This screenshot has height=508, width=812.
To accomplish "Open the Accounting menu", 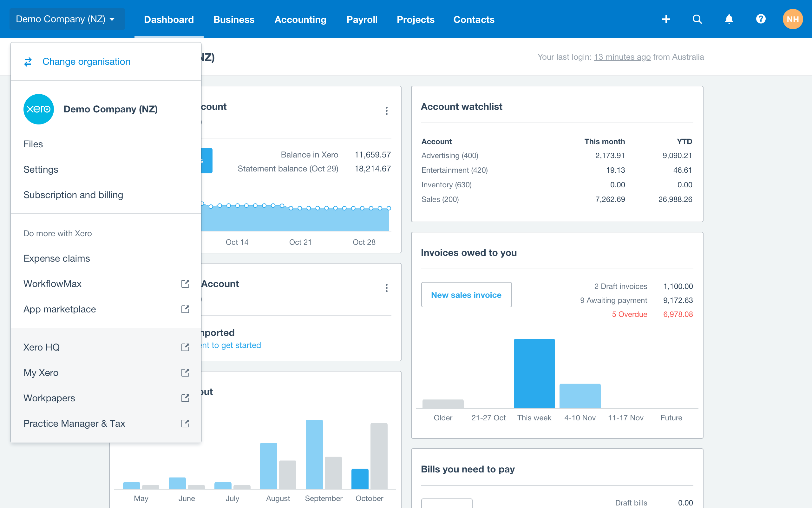I will pyautogui.click(x=300, y=19).
